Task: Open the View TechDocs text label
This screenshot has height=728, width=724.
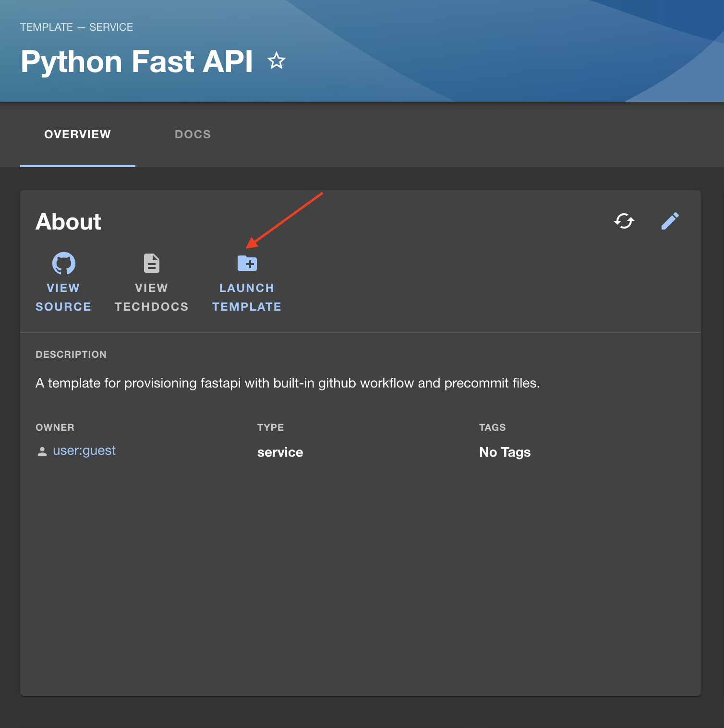Action: [152, 297]
